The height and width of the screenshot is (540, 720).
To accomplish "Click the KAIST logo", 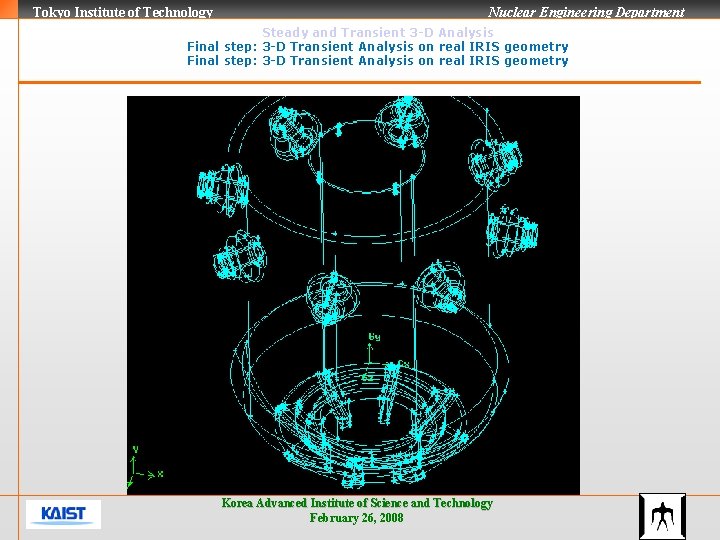I will coord(63,514).
